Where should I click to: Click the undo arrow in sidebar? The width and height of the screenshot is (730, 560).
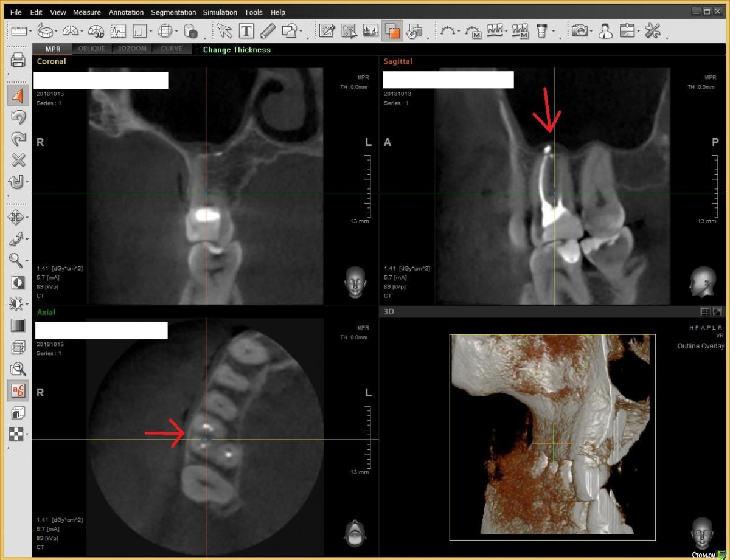click(x=18, y=118)
